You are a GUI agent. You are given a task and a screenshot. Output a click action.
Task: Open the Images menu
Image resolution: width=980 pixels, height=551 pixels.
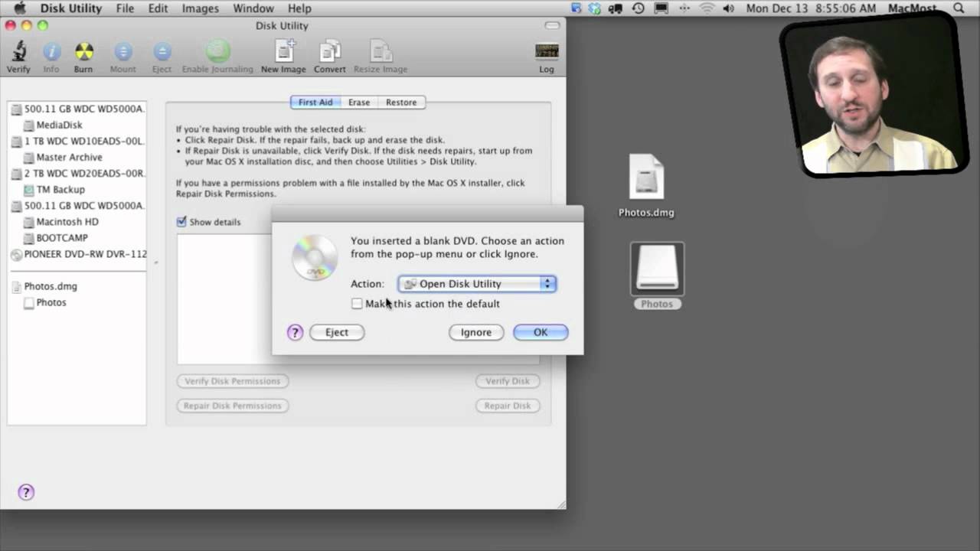[x=199, y=8]
